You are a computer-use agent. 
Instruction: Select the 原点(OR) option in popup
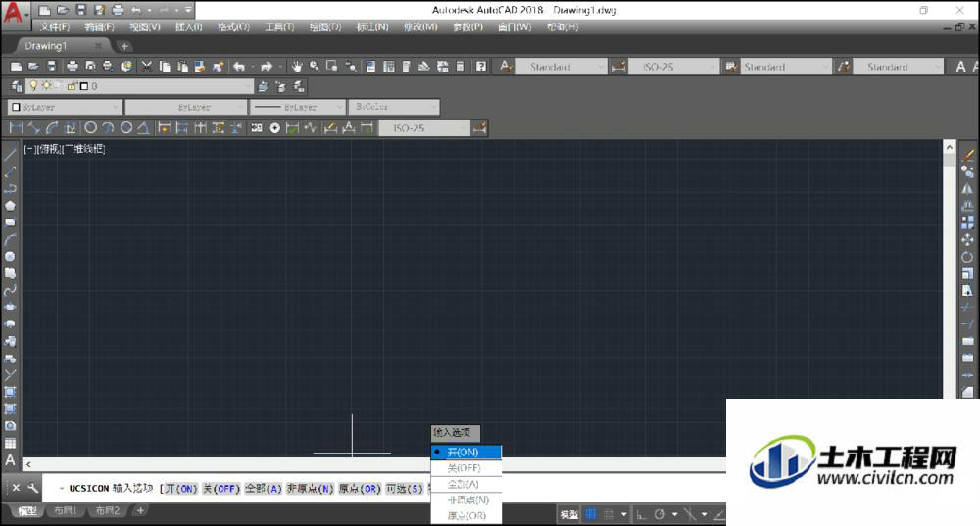point(466,516)
